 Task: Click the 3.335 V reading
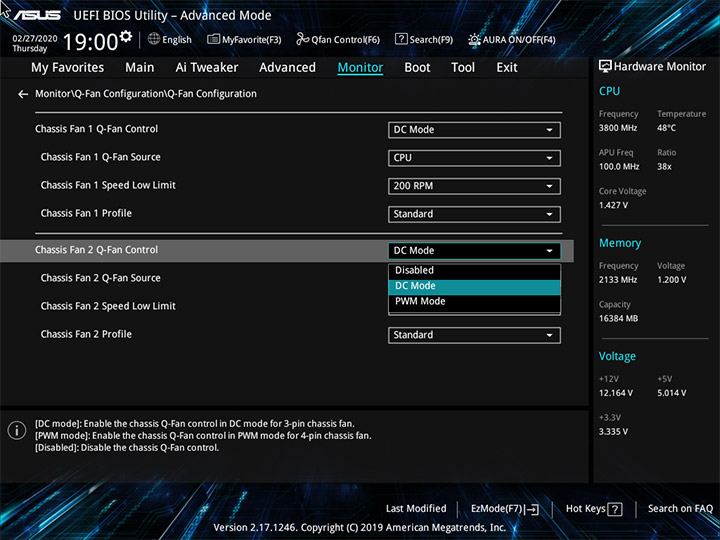613,432
